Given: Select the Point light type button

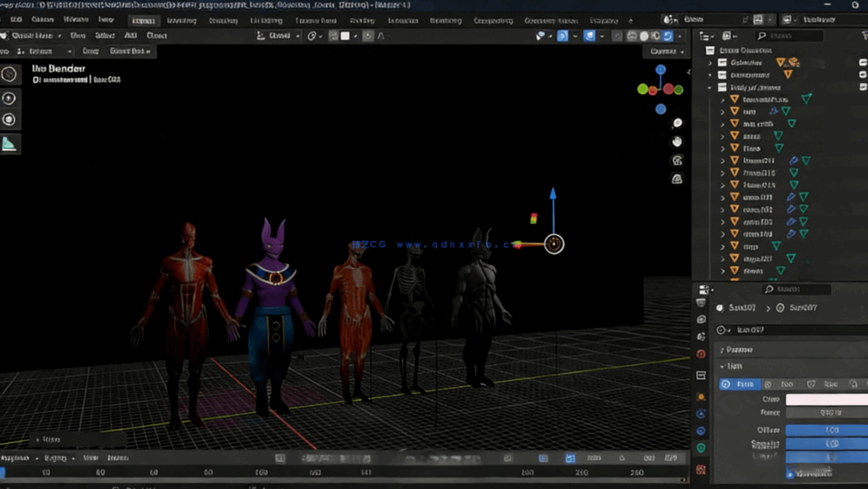Looking at the screenshot, I should (740, 384).
